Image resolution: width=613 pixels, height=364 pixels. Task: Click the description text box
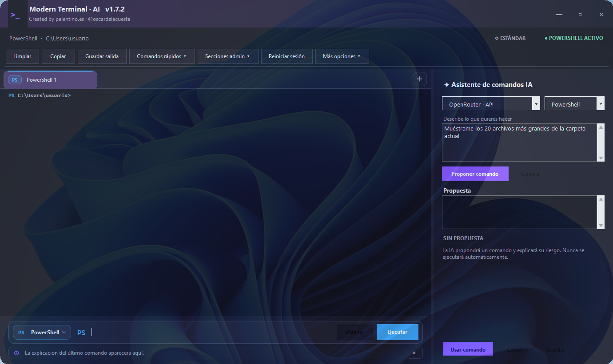520,142
